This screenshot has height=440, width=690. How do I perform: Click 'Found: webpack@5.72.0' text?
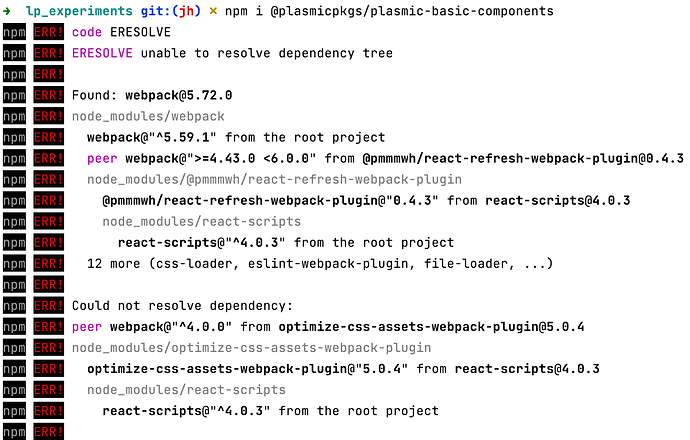[x=152, y=95]
